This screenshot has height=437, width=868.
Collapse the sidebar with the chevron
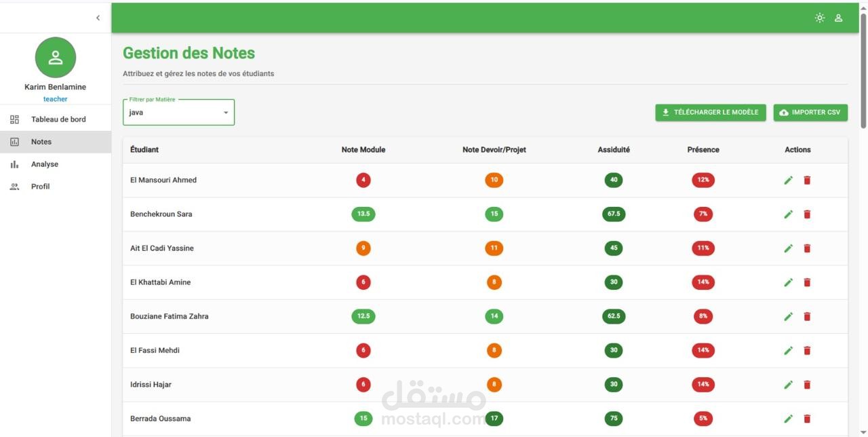click(x=98, y=18)
